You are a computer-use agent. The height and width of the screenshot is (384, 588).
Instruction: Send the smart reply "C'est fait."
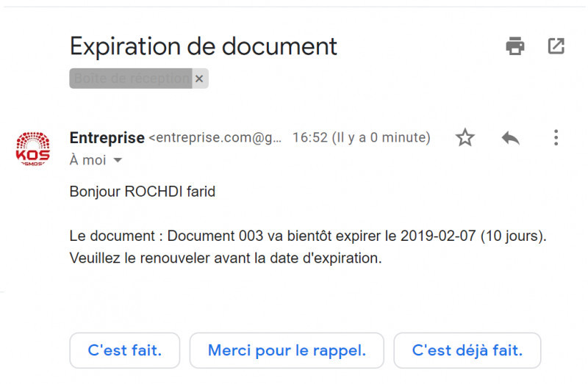click(x=124, y=350)
